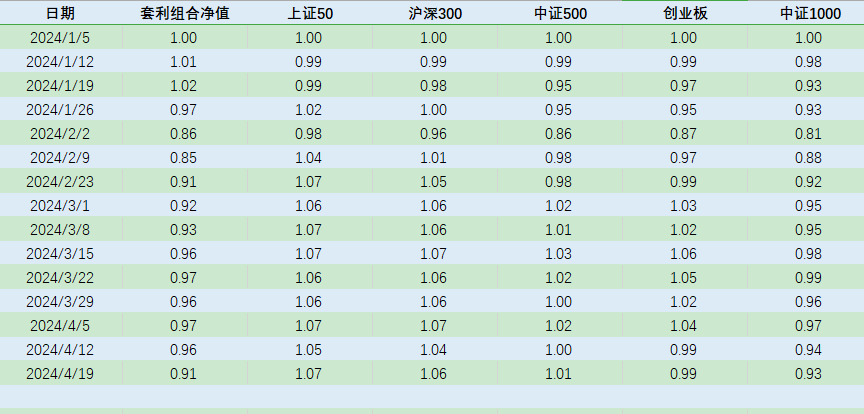Select the 2024/1/5 date cell
864x414 pixels.
[60, 38]
